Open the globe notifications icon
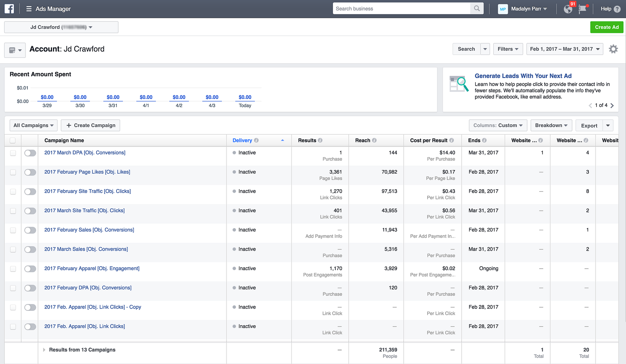The width and height of the screenshot is (626, 364). click(568, 9)
